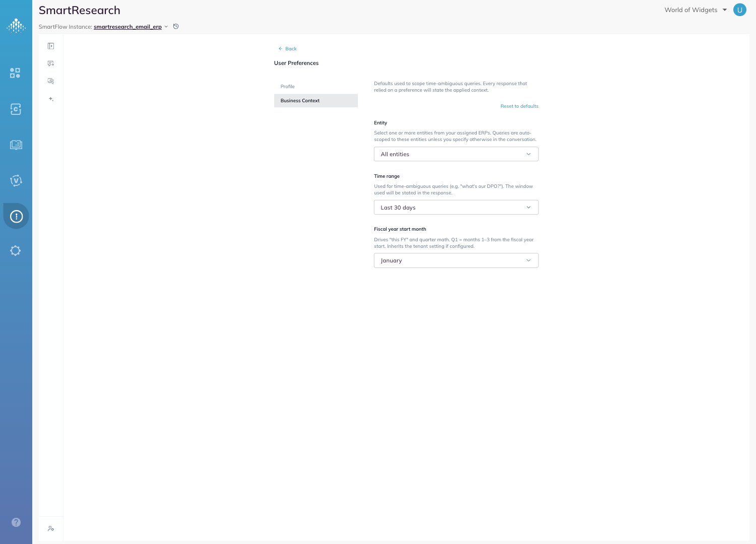Screen dimensions: 756x544
Task: Open the World of Widgets tenant dropdown
Action: tap(696, 10)
